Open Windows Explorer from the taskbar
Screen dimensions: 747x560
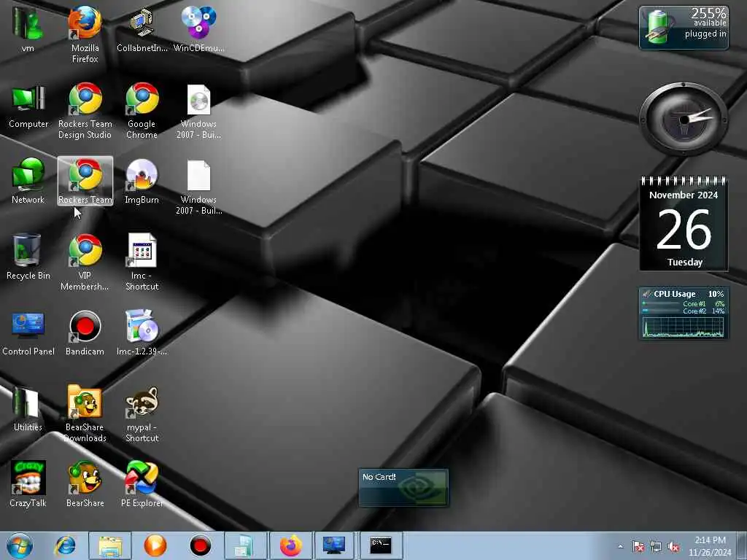click(110, 545)
